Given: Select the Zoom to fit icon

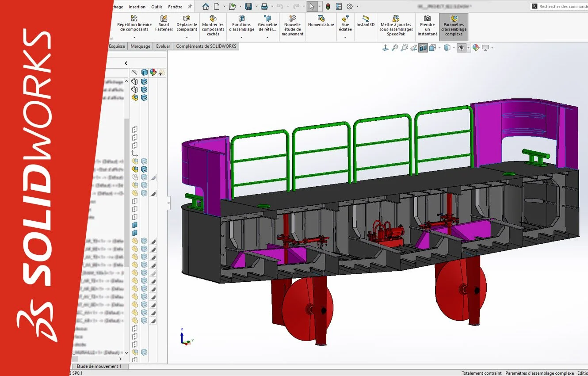Looking at the screenshot, I should [395, 47].
